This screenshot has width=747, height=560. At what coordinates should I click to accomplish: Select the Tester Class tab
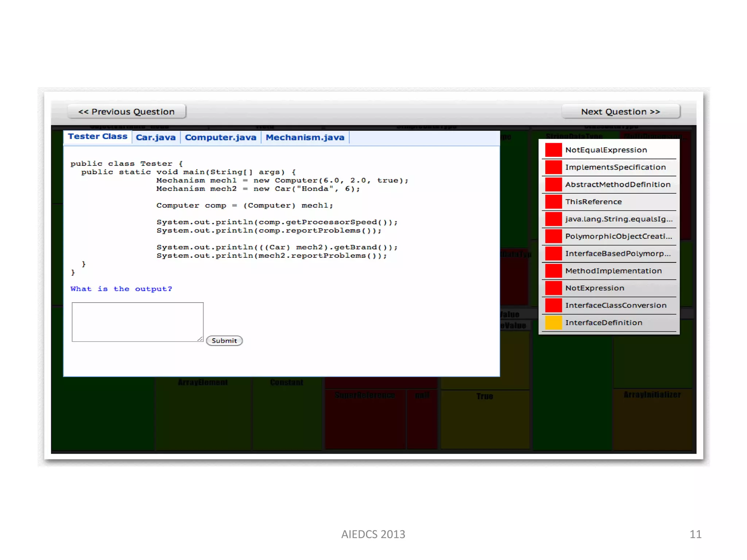click(x=97, y=137)
